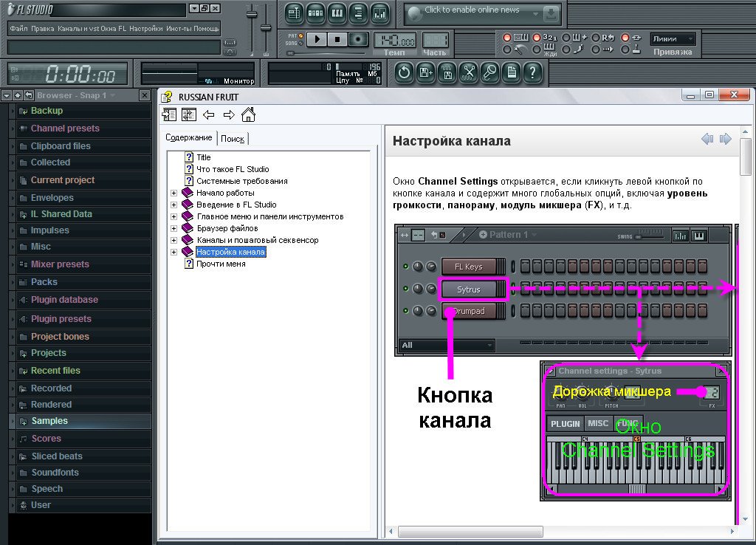Click the scissors tool icon in toolbar

[468, 72]
